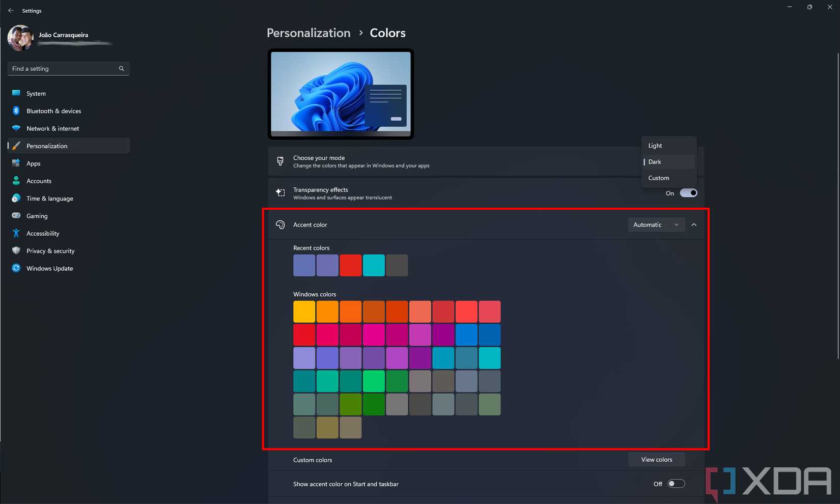The image size is (840, 504).
Task: Click the Windows Update icon
Action: (16, 268)
